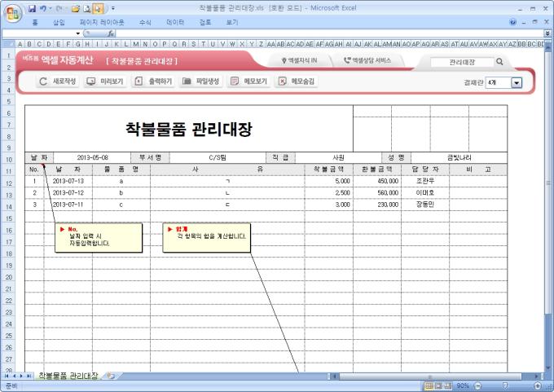Select the date cell 2013-05-08

(92, 157)
